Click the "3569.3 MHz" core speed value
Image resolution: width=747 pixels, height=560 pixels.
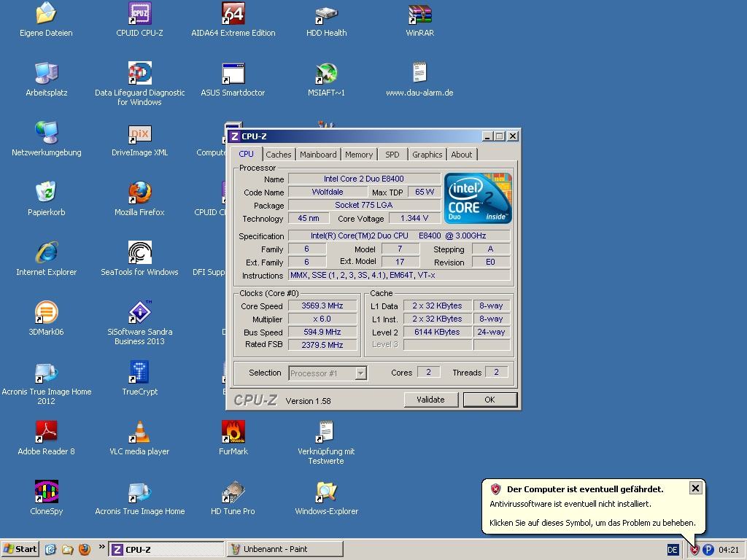(322, 306)
